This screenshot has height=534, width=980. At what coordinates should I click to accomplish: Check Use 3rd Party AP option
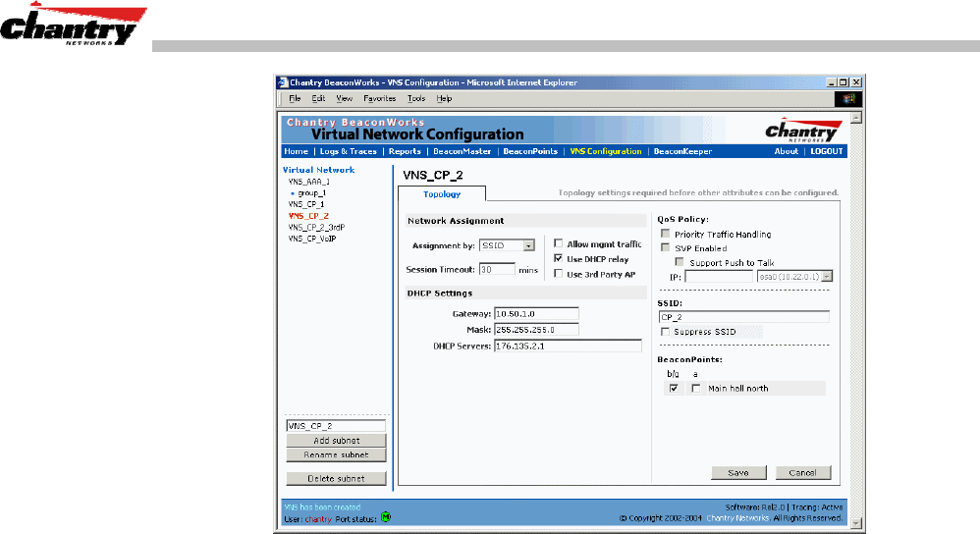point(558,274)
